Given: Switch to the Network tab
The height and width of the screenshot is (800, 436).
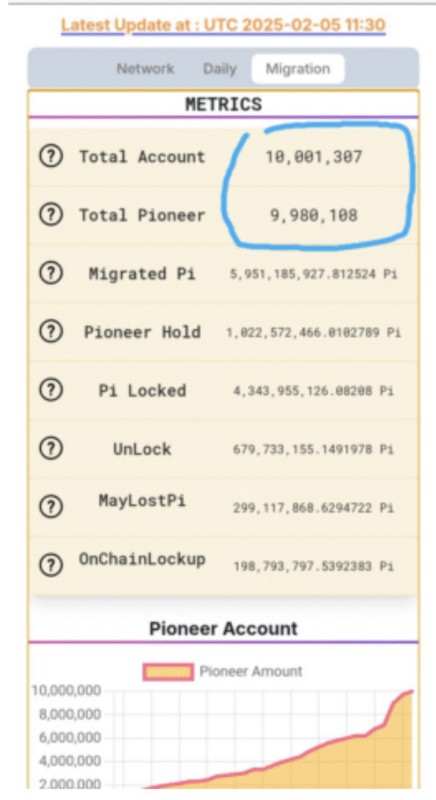Looking at the screenshot, I should tap(145, 68).
